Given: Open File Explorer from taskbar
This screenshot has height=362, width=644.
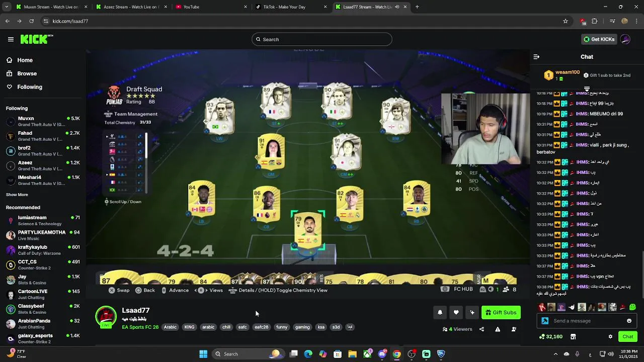Looking at the screenshot, I should (x=352, y=354).
